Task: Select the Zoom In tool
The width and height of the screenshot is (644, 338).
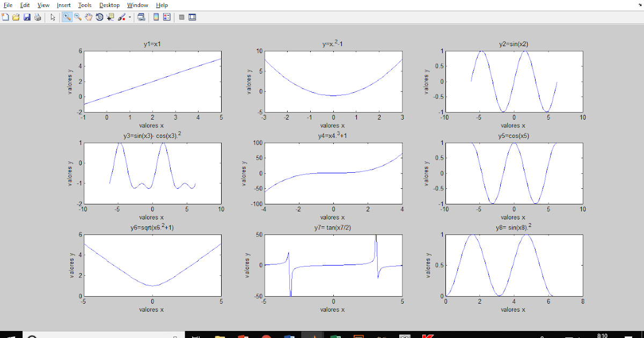Action: 66,17
